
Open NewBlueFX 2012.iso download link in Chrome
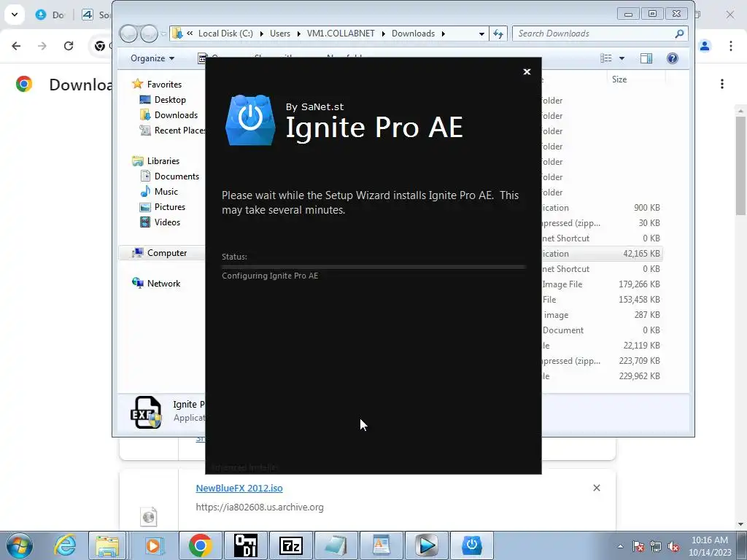[x=239, y=488]
